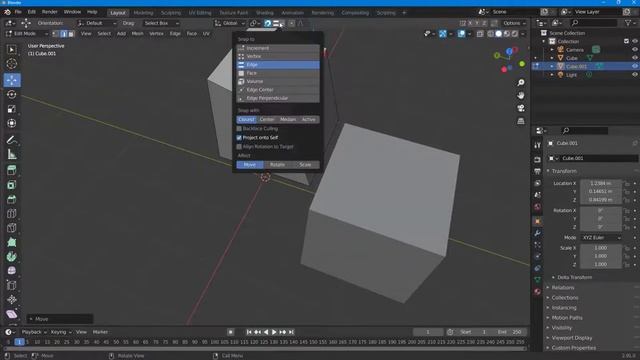Enable face select mode
Screen dimensions: 640x360
71,34
